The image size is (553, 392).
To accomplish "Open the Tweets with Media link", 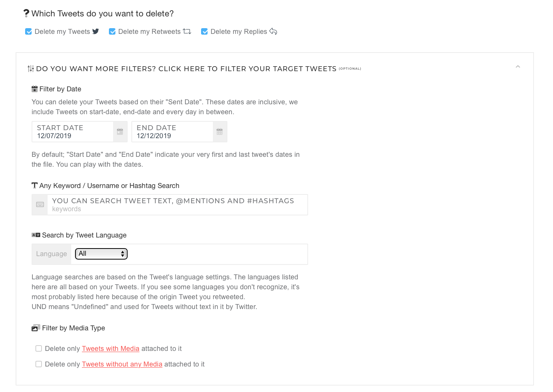I will click(x=110, y=349).
